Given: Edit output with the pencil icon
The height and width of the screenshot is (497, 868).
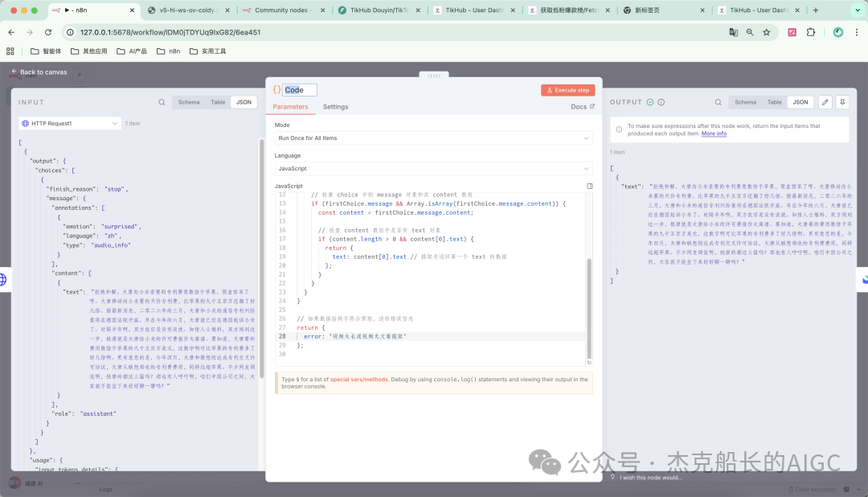Looking at the screenshot, I should click(x=825, y=102).
